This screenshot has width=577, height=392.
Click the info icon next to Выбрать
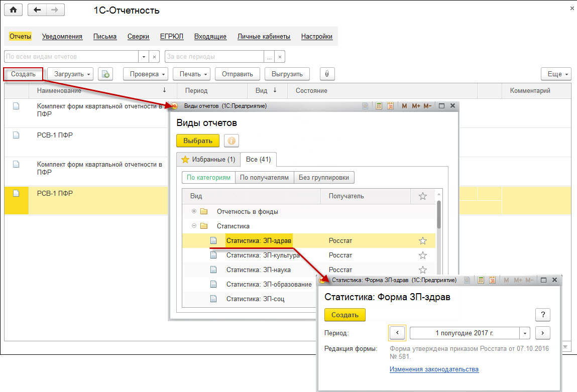point(233,141)
